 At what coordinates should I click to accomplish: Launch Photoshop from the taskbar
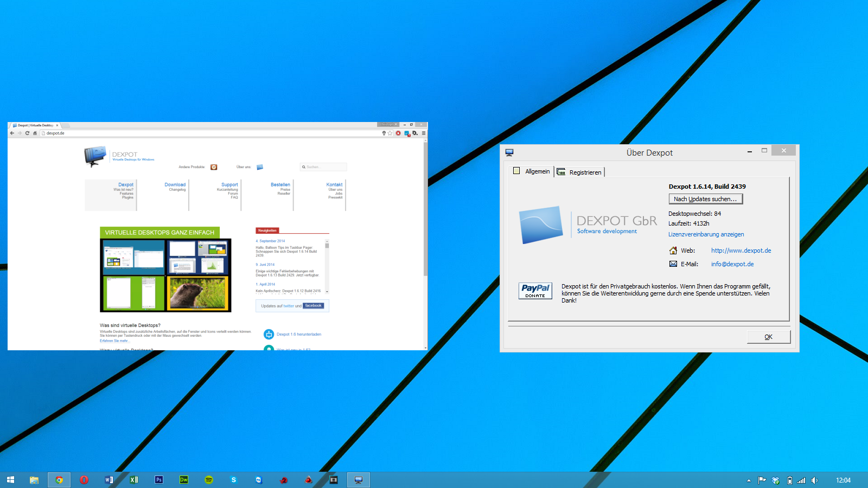159,480
